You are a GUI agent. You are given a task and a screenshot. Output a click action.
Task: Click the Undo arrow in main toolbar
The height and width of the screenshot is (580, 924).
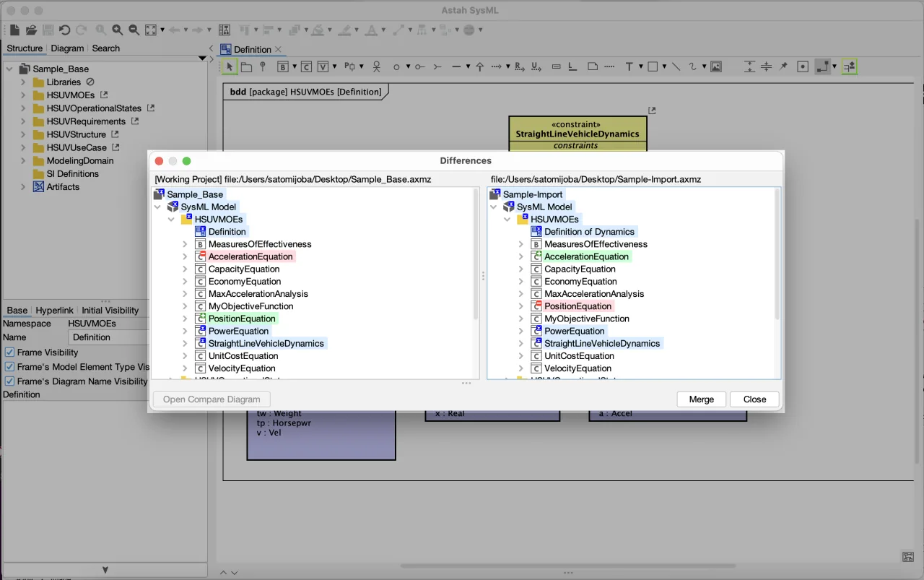(x=64, y=30)
